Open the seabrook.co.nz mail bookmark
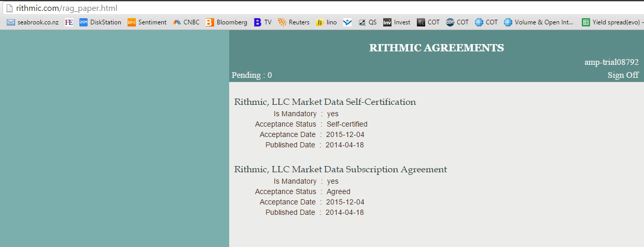644x247 pixels. 33,22
